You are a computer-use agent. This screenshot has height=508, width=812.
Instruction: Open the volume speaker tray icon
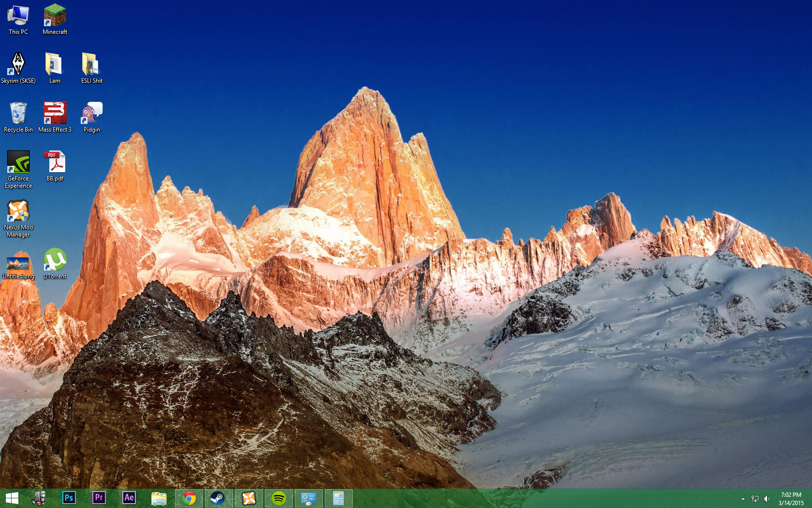coord(767,499)
